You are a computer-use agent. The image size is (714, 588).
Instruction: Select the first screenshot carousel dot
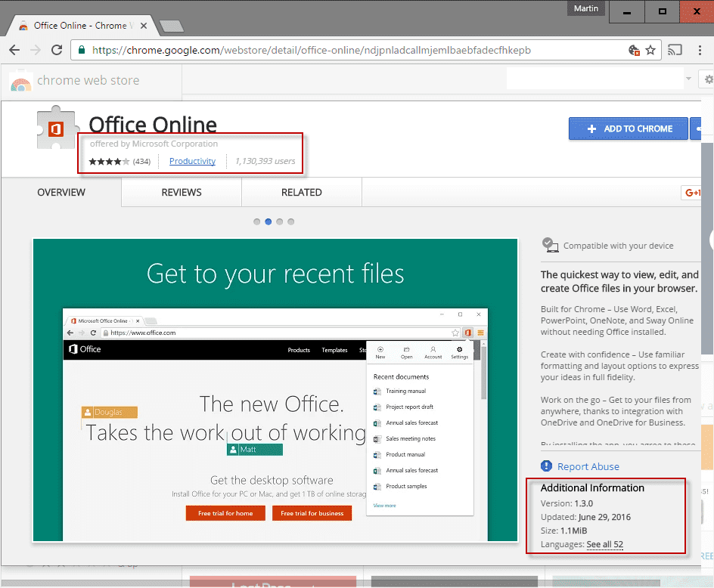click(x=257, y=221)
